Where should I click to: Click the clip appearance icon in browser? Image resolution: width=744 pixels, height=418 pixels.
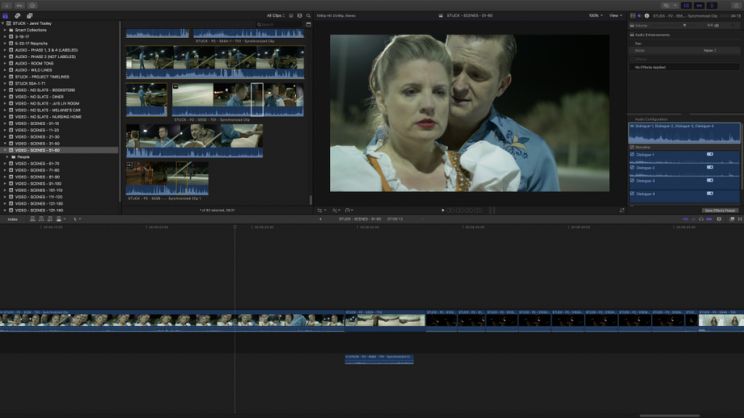[299, 16]
